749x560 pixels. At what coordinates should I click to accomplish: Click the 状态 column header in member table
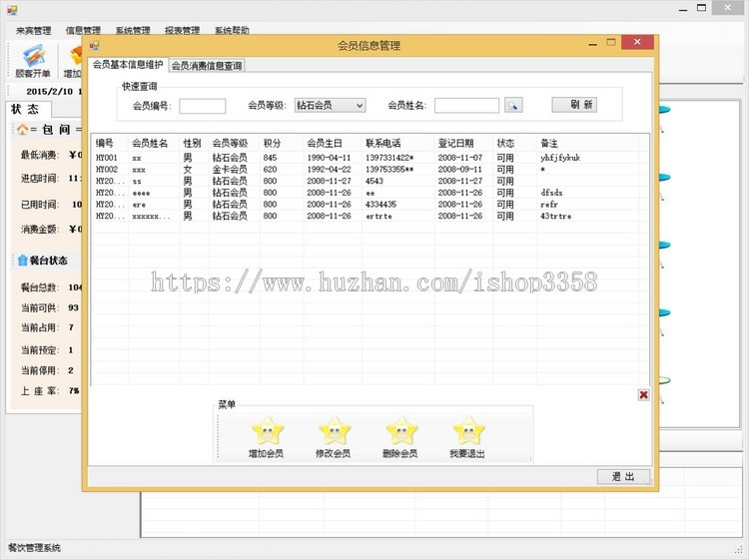click(x=514, y=143)
